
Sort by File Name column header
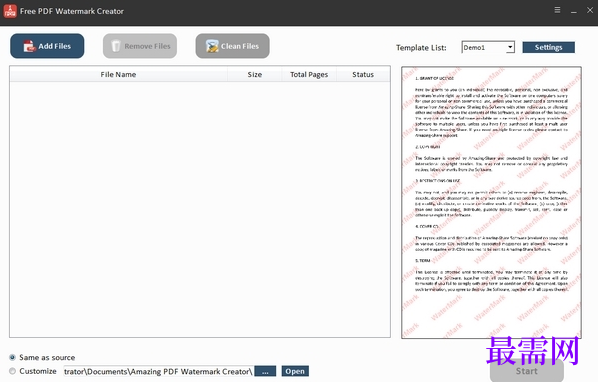click(x=119, y=74)
